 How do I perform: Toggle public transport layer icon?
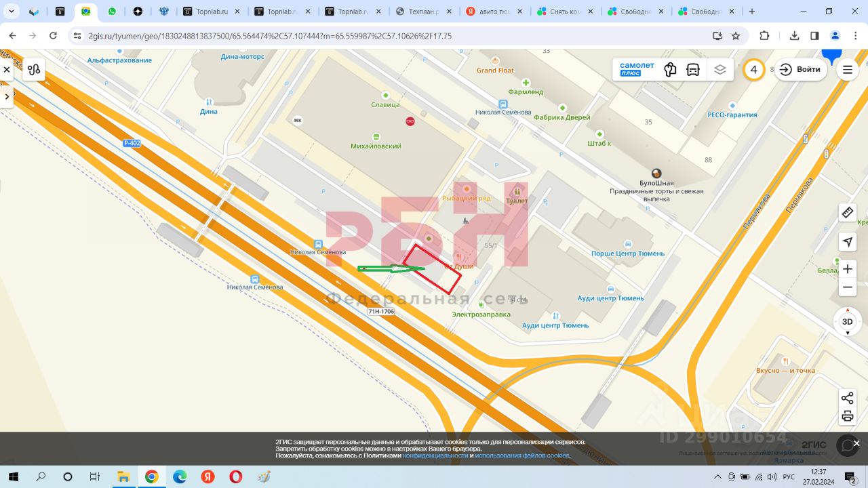coord(693,69)
